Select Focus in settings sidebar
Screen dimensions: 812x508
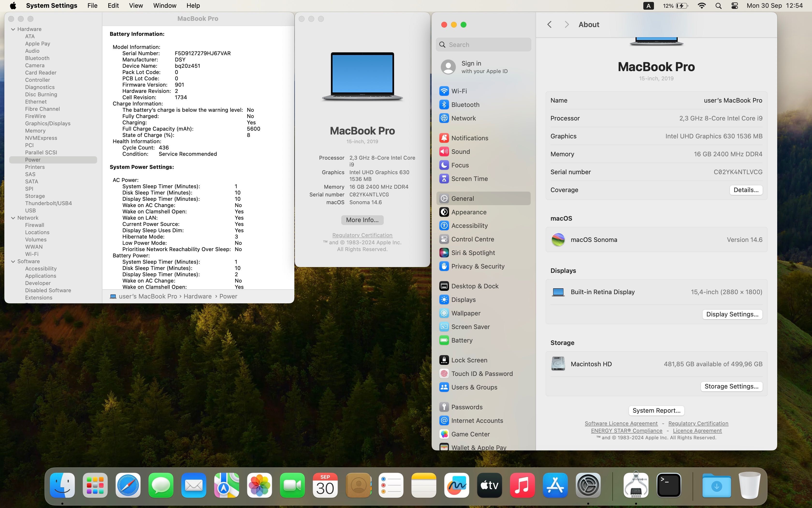(483, 165)
